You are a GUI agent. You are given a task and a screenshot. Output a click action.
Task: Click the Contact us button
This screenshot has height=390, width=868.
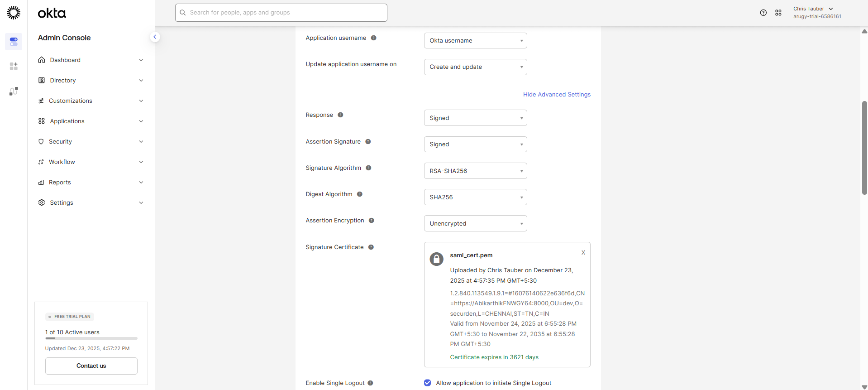[x=91, y=366]
